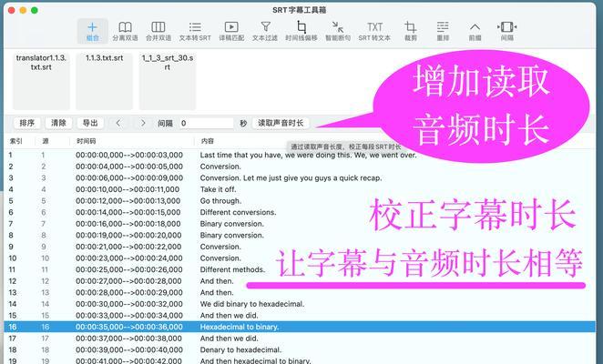Open the 译稿匹配 play-box tool

pos(231,31)
